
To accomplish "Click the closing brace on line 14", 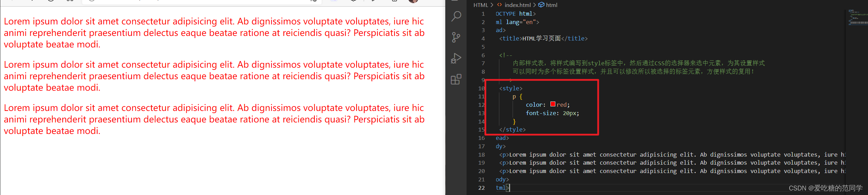I will click(x=514, y=121).
